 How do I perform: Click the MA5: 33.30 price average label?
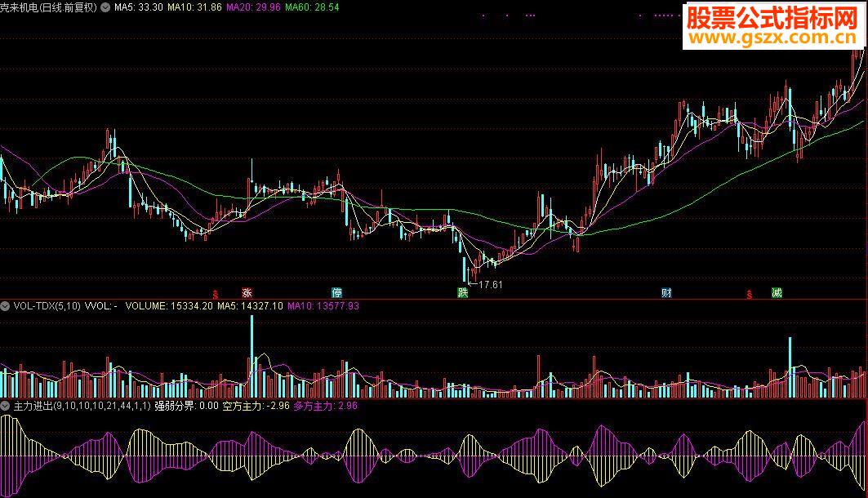tap(138, 7)
